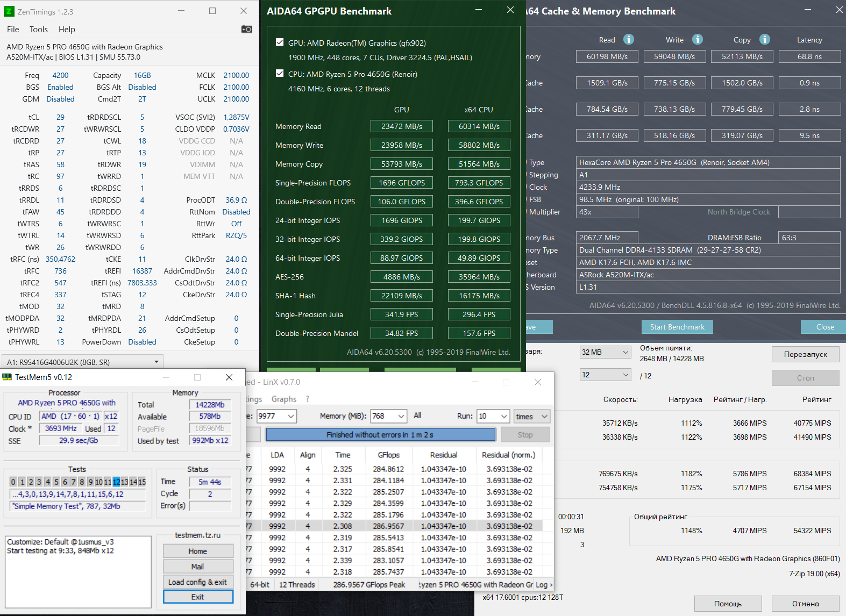Viewport: 846px width, 616px height.
Task: Click the LDA column header in LinX
Action: pyautogui.click(x=278, y=455)
